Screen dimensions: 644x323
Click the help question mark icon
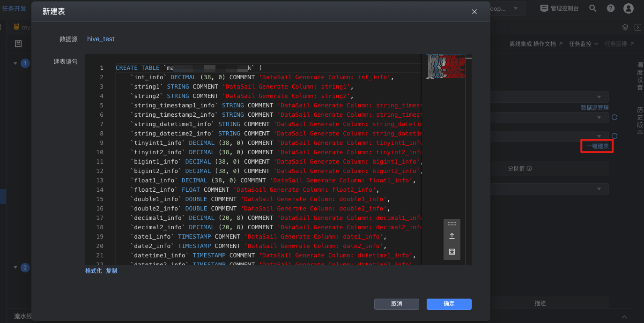tap(611, 8)
